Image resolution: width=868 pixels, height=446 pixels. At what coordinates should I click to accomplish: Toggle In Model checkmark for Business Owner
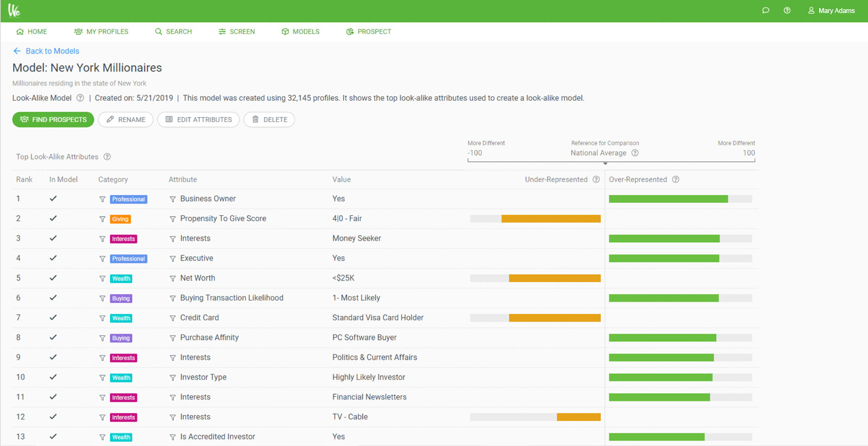(53, 198)
